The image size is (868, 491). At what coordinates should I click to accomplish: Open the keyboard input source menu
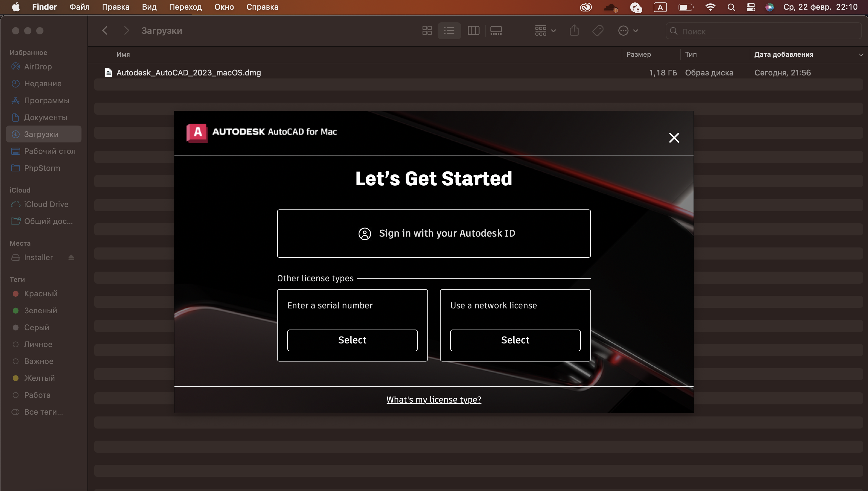coord(660,7)
